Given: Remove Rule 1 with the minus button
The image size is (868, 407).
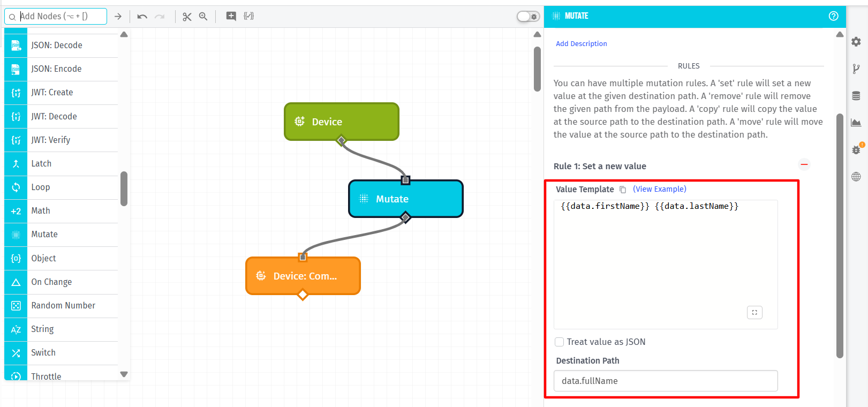Looking at the screenshot, I should pyautogui.click(x=804, y=164).
